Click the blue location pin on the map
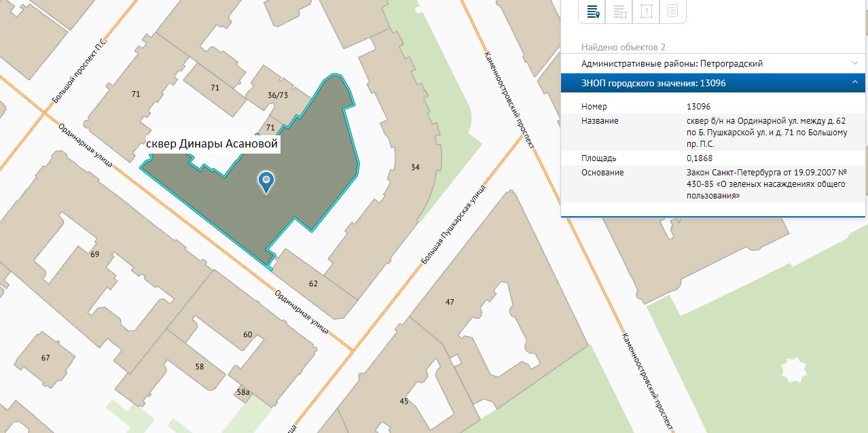This screenshot has width=868, height=433. [266, 182]
